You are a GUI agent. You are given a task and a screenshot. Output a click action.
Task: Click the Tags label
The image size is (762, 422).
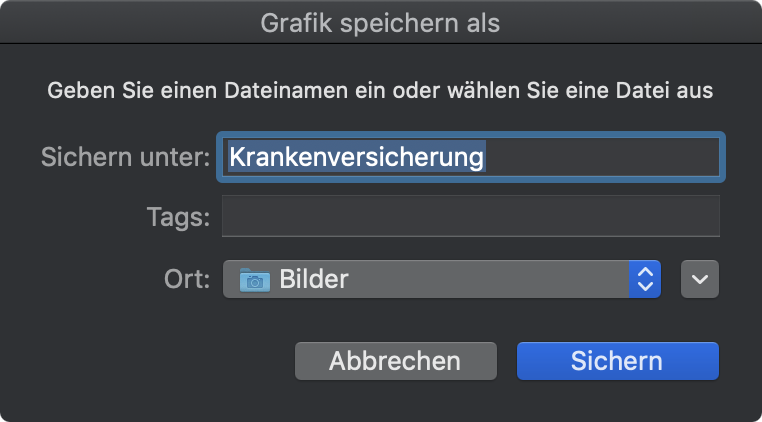click(x=178, y=217)
